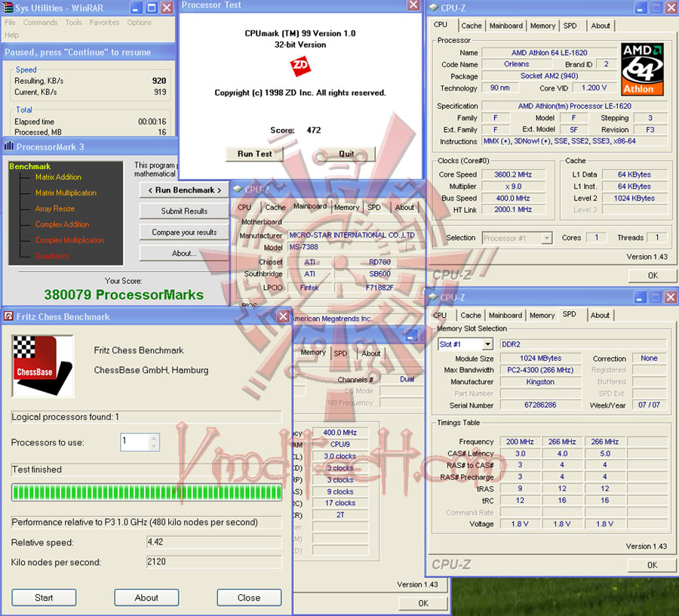This screenshot has width=679, height=616.
Task: Click the Close button in Fritz Chess Benchmark
Action: click(x=249, y=598)
